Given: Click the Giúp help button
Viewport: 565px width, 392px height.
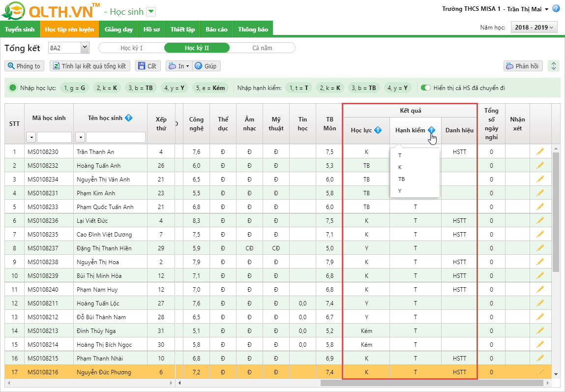Looking at the screenshot, I should 207,66.
